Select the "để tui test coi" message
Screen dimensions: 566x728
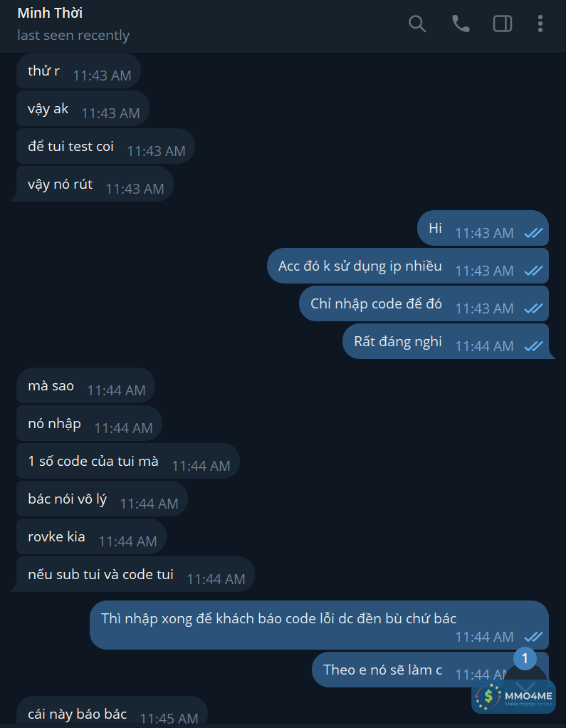70,147
